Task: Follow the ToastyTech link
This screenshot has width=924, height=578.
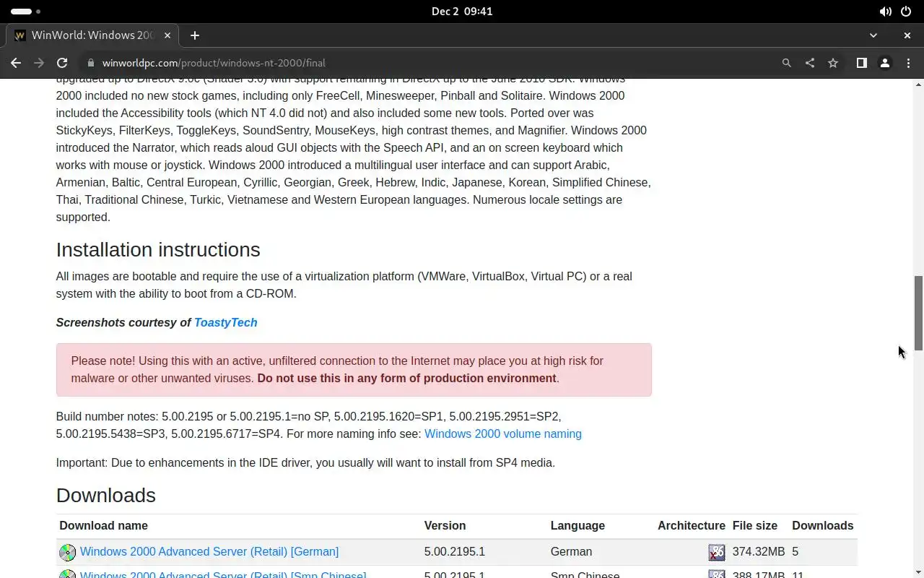Action: 226,322
